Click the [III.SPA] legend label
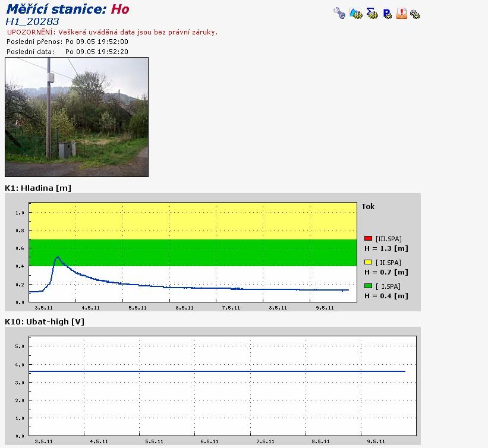 (388, 239)
